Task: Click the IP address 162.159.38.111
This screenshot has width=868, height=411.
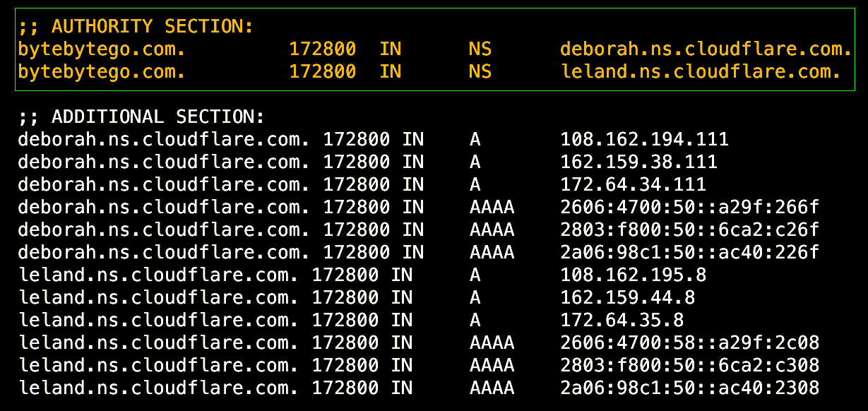Action: (x=638, y=162)
